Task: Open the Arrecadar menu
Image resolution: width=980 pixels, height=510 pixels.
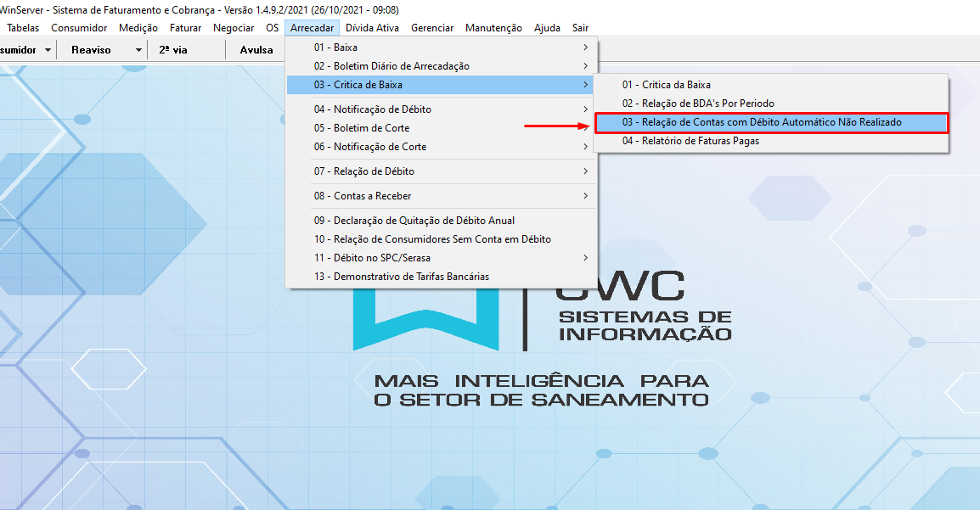Action: [312, 27]
